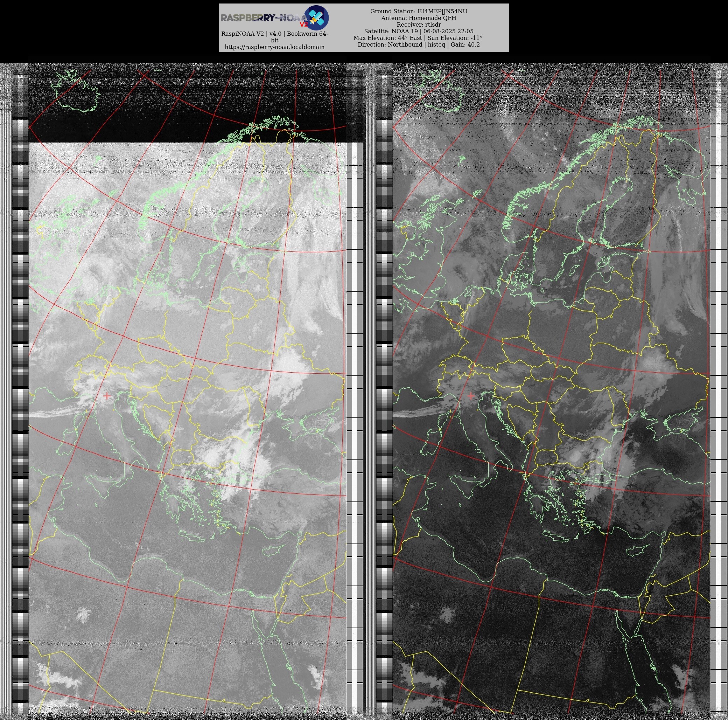Click the RASPBERRY-NOAA logo text
728x720 pixels.
264,18
